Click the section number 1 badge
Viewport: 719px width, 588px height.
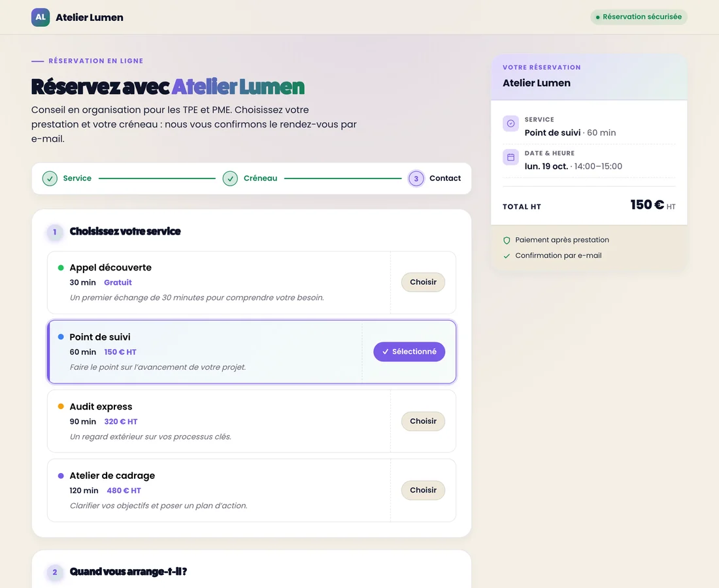click(55, 232)
